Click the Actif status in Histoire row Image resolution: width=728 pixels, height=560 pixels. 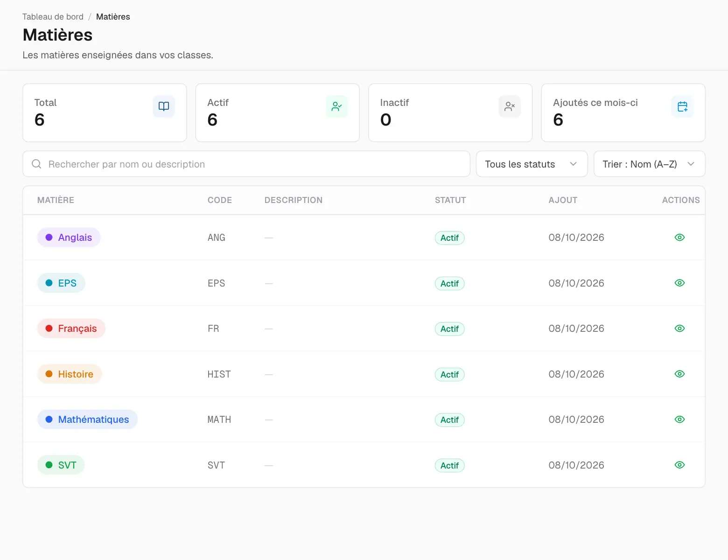(449, 374)
